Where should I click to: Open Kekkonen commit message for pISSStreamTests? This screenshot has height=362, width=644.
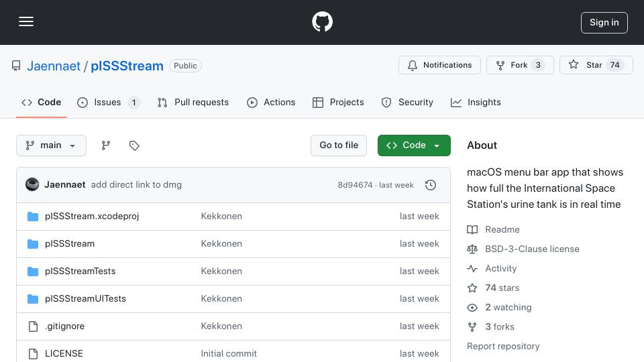[221, 271]
